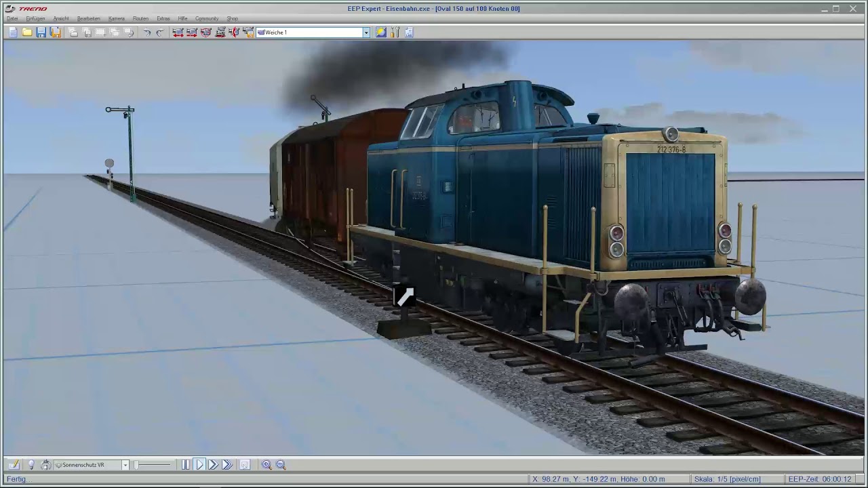Screen dimensions: 868x488
Task: Open the Einfügen menu
Action: 35,18
